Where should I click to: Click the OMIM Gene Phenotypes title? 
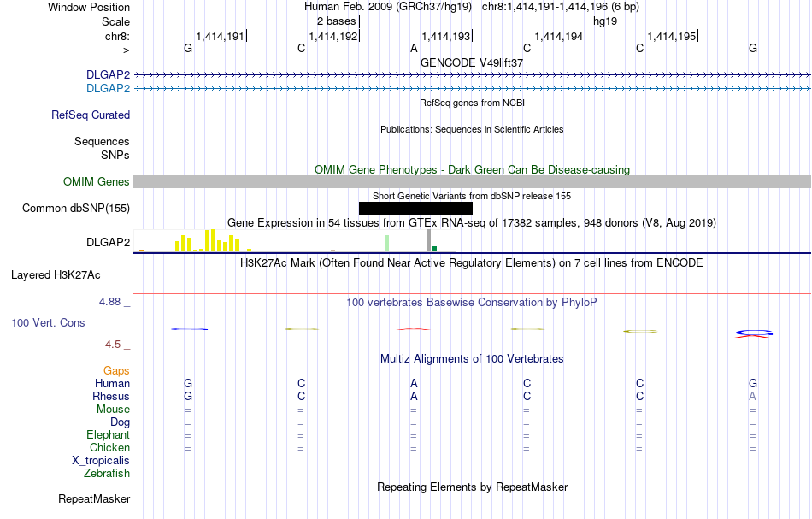point(473,170)
